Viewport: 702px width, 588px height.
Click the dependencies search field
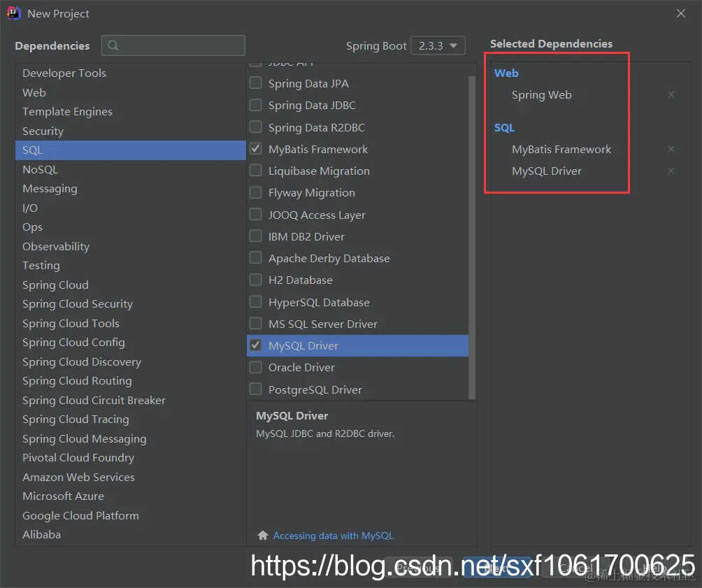tap(173, 45)
